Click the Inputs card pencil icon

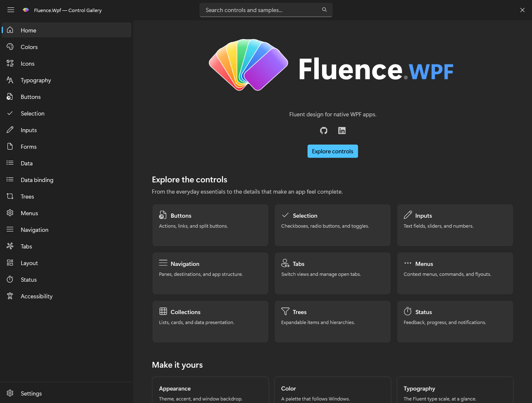(x=408, y=215)
